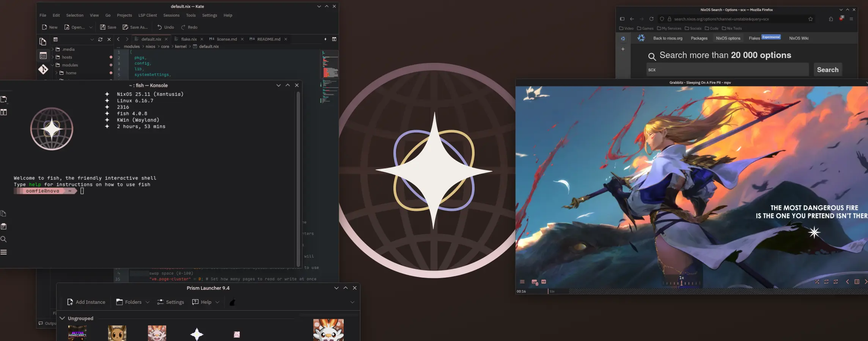Collapse the Ungrouped instances section
The height and width of the screenshot is (341, 868).
[x=62, y=318]
